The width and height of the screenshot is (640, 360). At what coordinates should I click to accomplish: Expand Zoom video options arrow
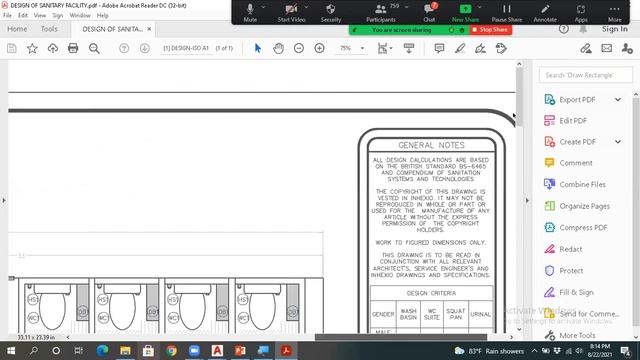pyautogui.click(x=306, y=7)
